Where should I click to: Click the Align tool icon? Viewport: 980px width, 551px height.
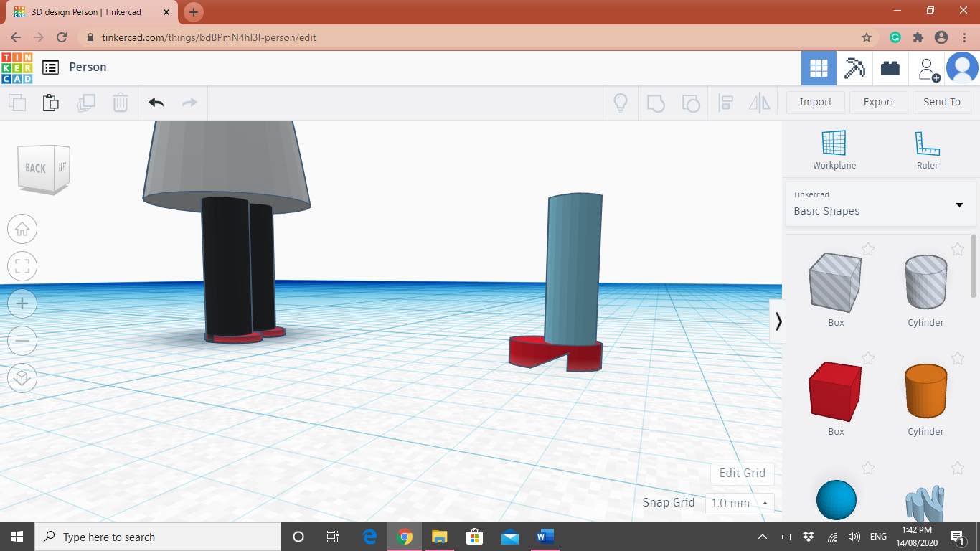(725, 103)
